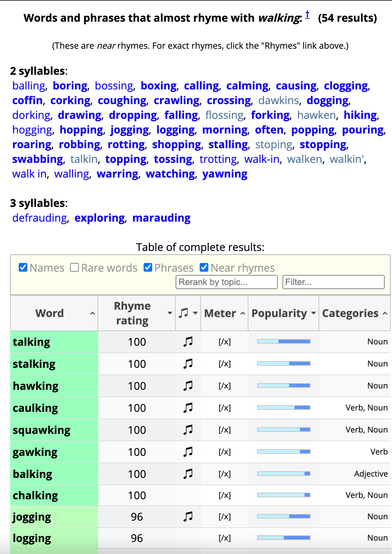Image resolution: width=392 pixels, height=554 pixels.
Task: Open the word link 'boring'
Action: pyautogui.click(x=70, y=86)
